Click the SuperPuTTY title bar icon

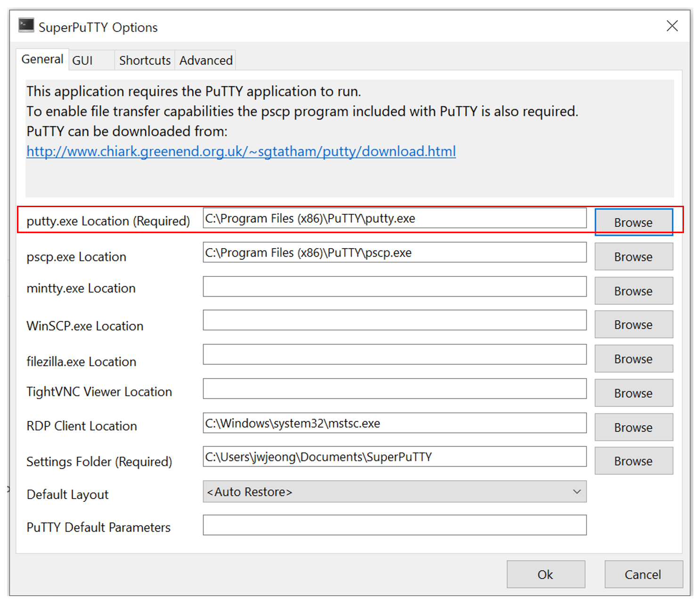pyautogui.click(x=26, y=25)
